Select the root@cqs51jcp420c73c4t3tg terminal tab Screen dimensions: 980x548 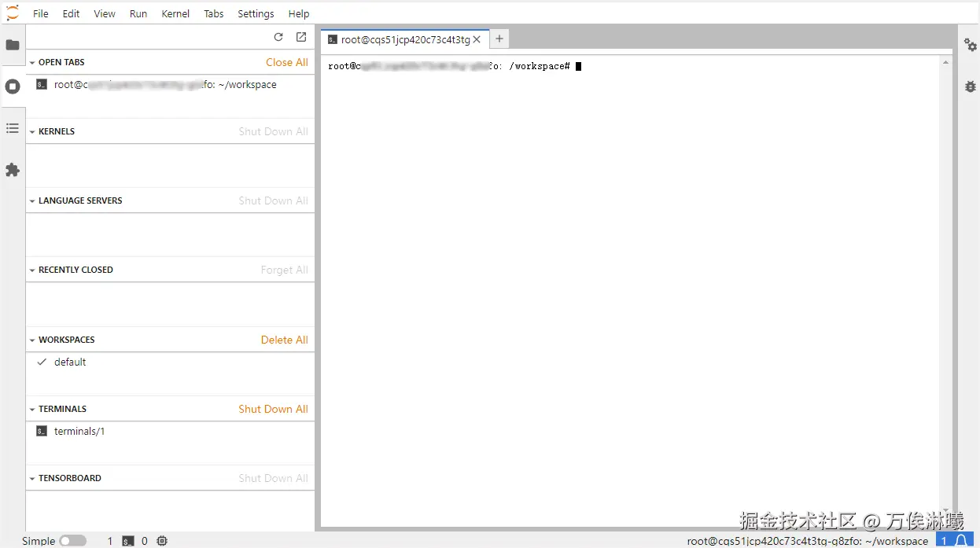[x=405, y=39]
